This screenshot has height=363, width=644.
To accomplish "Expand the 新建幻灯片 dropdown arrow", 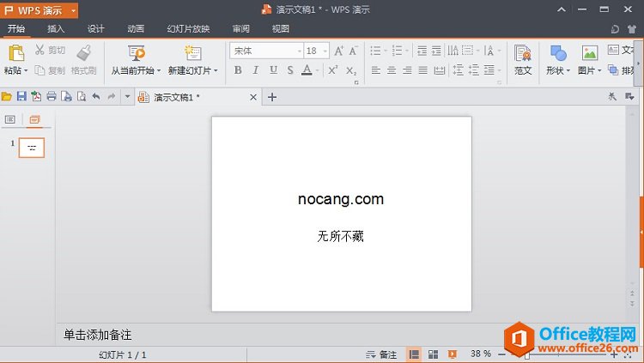I will click(216, 71).
